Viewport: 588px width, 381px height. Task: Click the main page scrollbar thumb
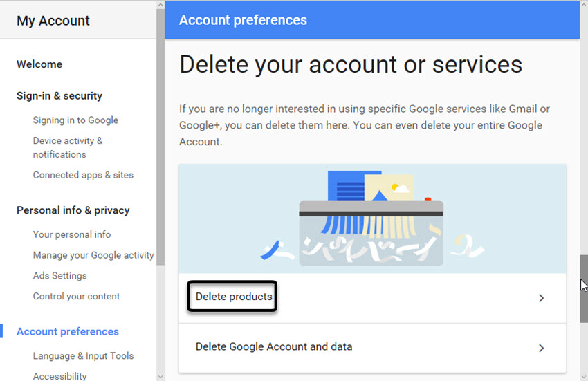click(583, 288)
